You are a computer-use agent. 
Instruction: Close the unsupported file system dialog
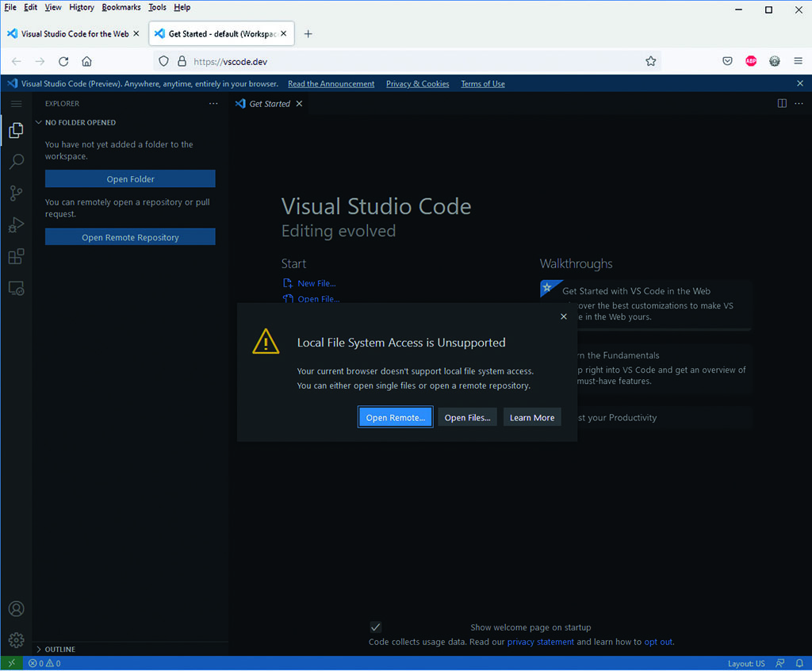click(564, 316)
